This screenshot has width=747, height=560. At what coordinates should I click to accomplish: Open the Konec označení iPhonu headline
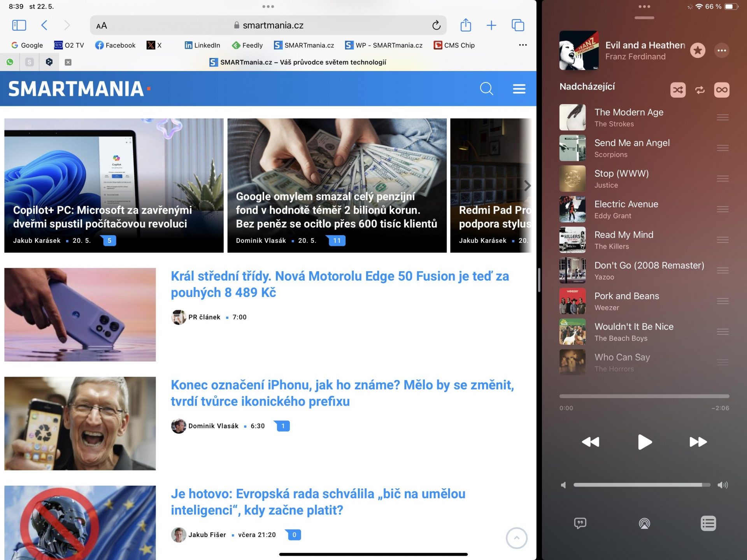(342, 393)
